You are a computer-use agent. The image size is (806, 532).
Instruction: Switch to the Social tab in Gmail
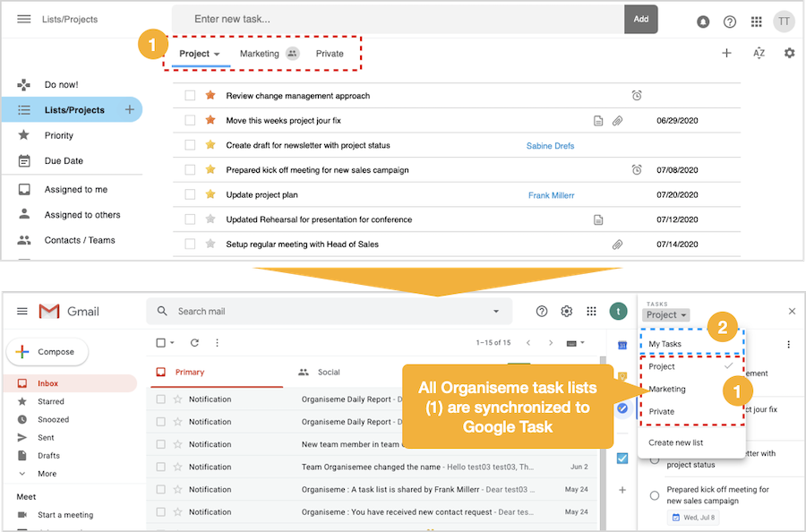[328, 372]
